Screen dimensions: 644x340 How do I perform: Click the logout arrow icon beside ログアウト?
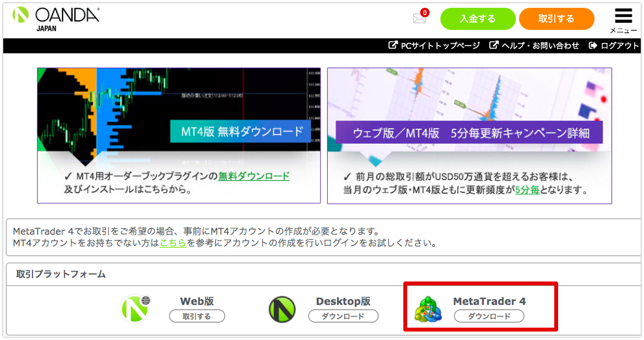point(593,46)
